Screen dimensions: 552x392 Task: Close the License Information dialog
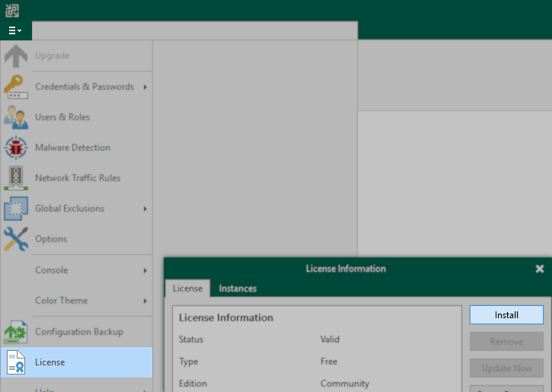(x=540, y=269)
